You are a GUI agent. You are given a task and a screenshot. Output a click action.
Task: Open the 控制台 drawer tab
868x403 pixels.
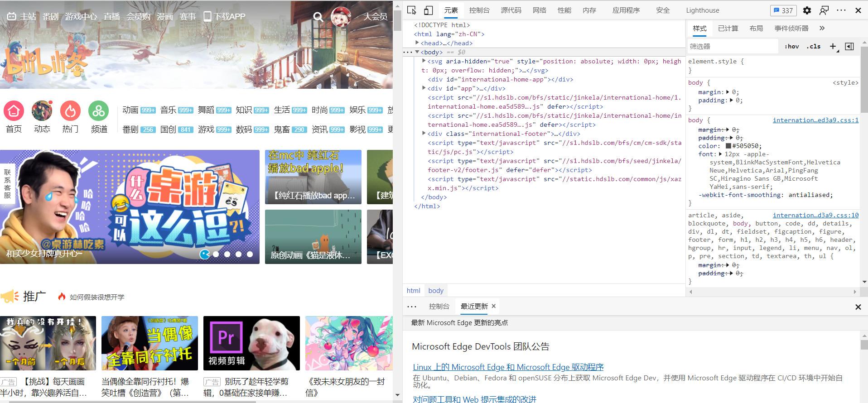point(439,306)
